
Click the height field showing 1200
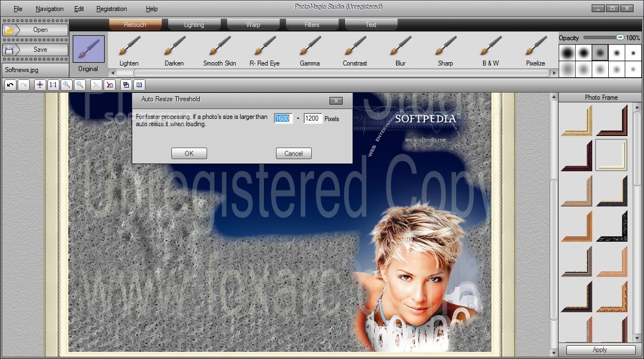coord(313,118)
